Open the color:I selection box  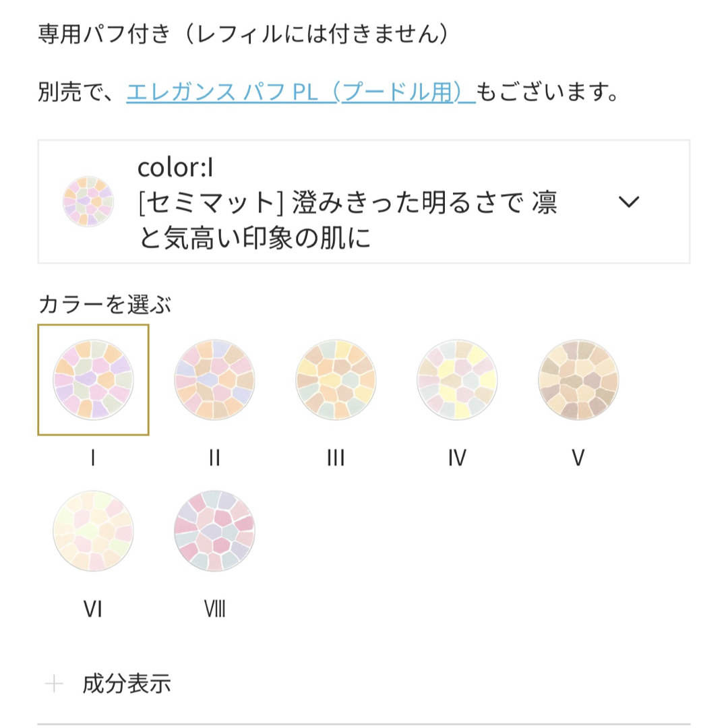pyautogui.click(x=364, y=202)
